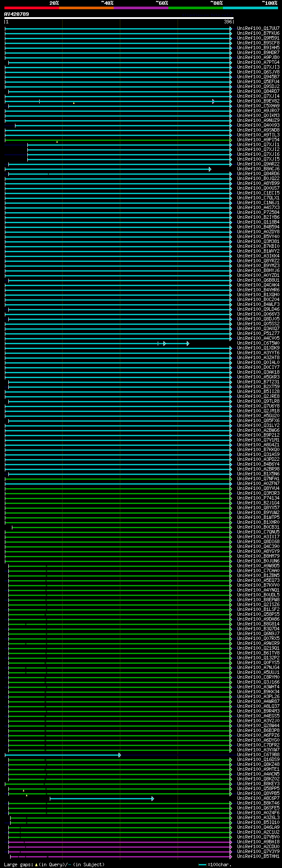This screenshot has width=282, height=868.
Task: Select the UniRef100_Q40093 label
Action: [x=258, y=125]
